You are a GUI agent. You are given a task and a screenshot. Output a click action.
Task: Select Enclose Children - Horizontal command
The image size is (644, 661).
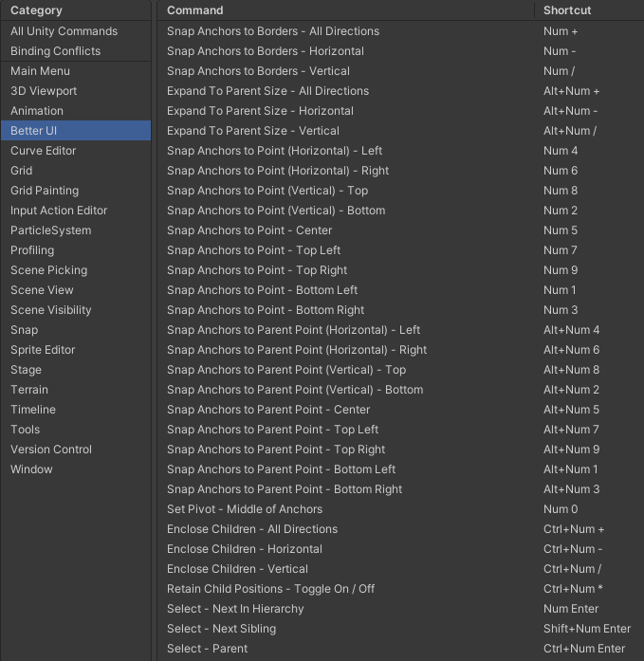click(245, 549)
